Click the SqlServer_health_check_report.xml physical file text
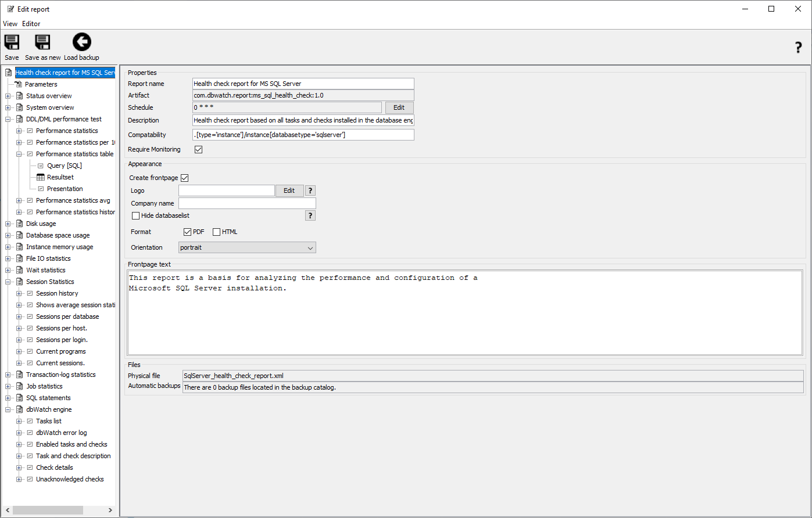 (234, 376)
